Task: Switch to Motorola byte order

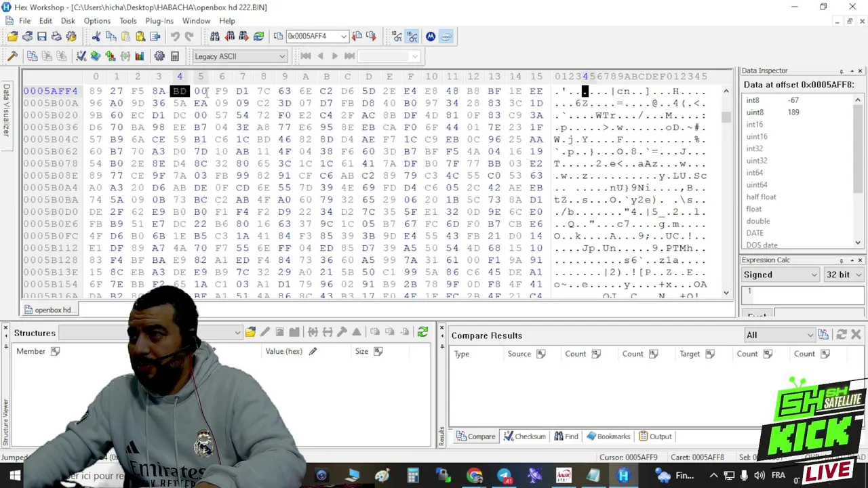Action: pyautogui.click(x=431, y=37)
